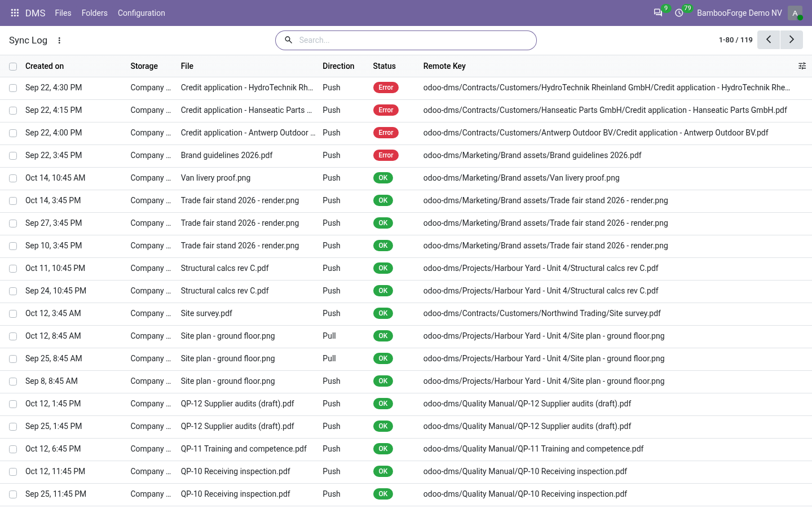
Task: Sort by Direction column header
Action: [x=338, y=66]
